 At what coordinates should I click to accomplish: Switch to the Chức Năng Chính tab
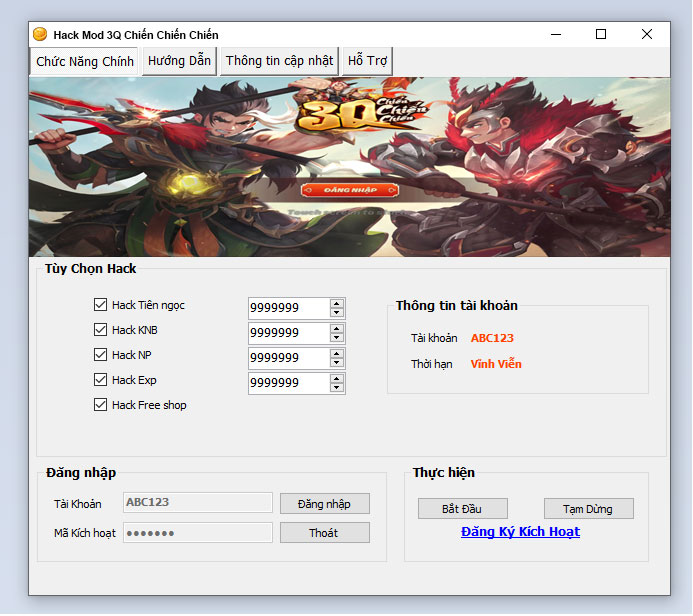[84, 61]
